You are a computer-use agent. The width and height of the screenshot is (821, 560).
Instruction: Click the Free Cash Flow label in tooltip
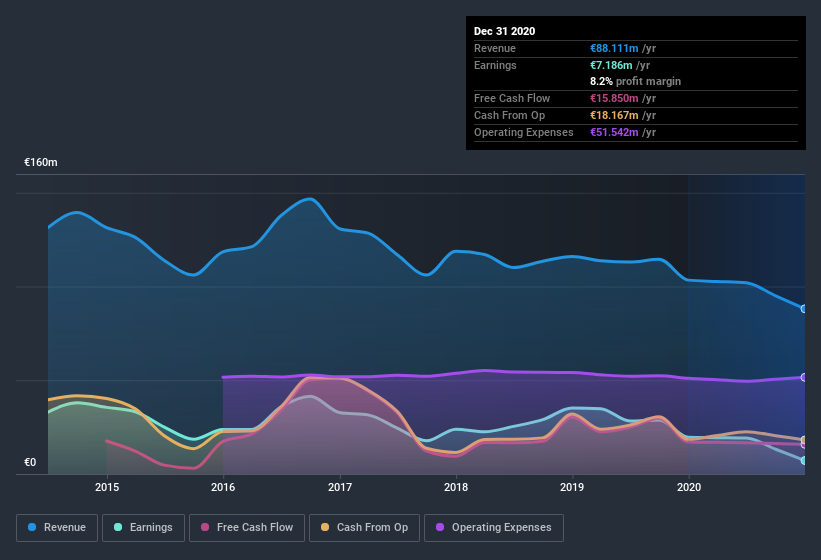point(512,98)
